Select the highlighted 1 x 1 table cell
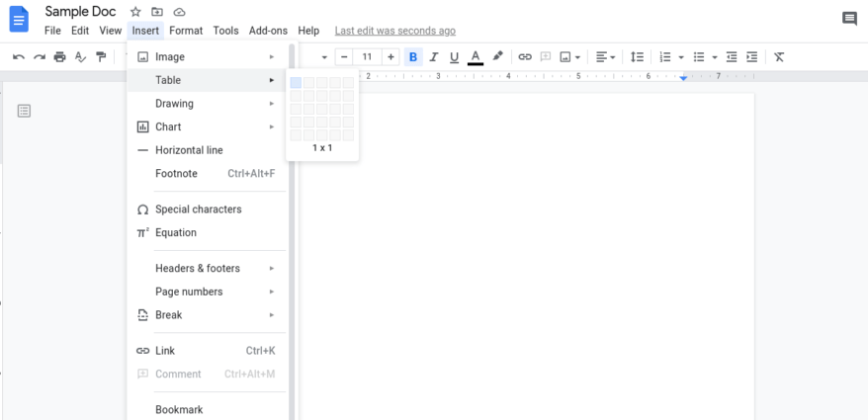 click(296, 82)
